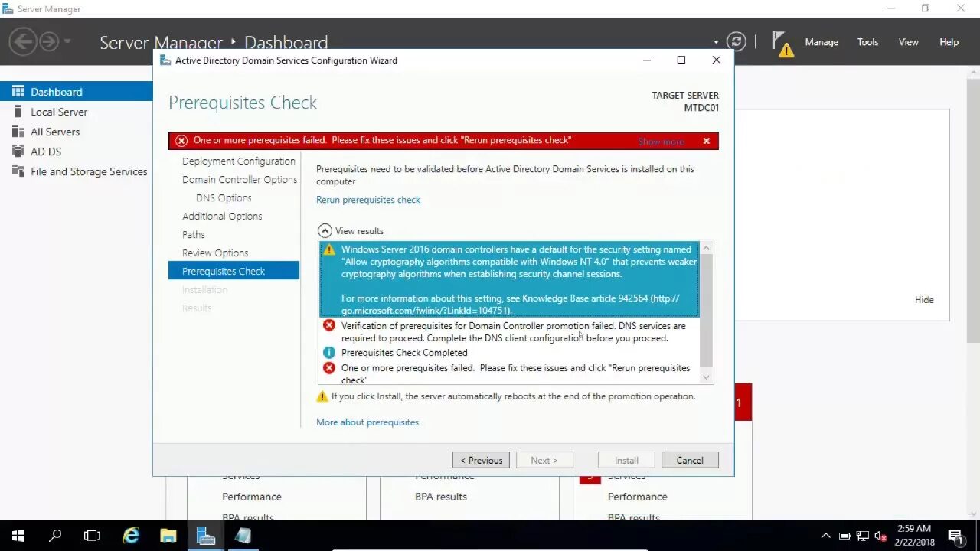
Task: Open File Explorer from the taskbar
Action: pyautogui.click(x=168, y=536)
